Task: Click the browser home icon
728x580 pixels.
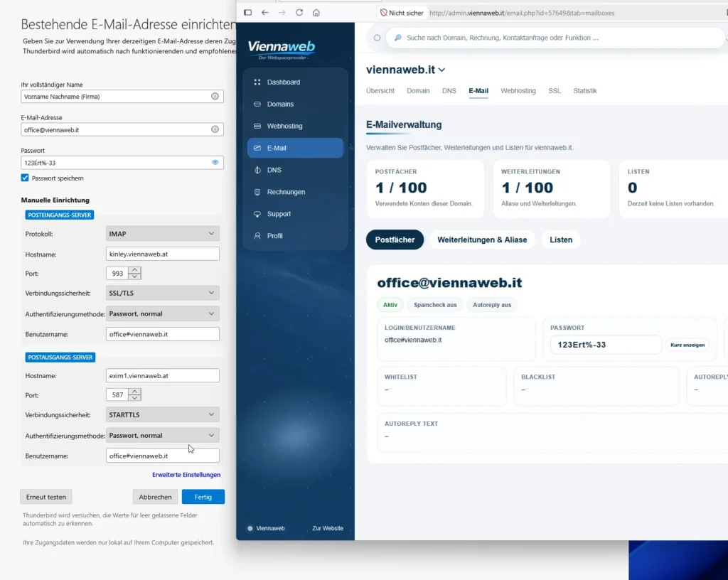Action: click(316, 13)
